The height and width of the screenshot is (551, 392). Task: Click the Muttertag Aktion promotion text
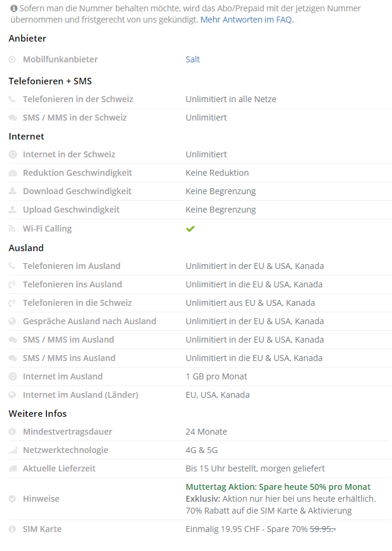(x=278, y=487)
